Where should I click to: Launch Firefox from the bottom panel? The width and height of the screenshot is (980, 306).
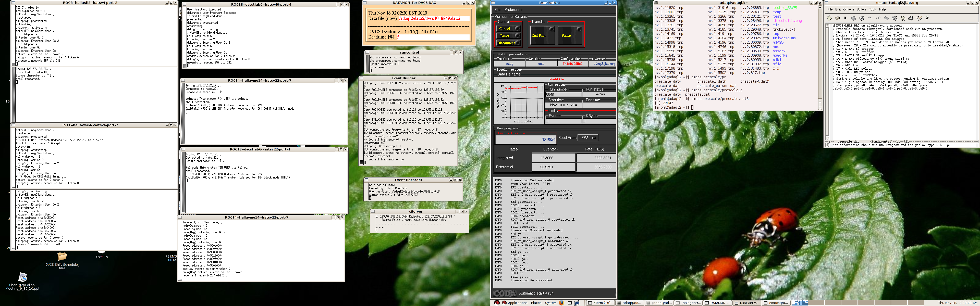point(561,303)
